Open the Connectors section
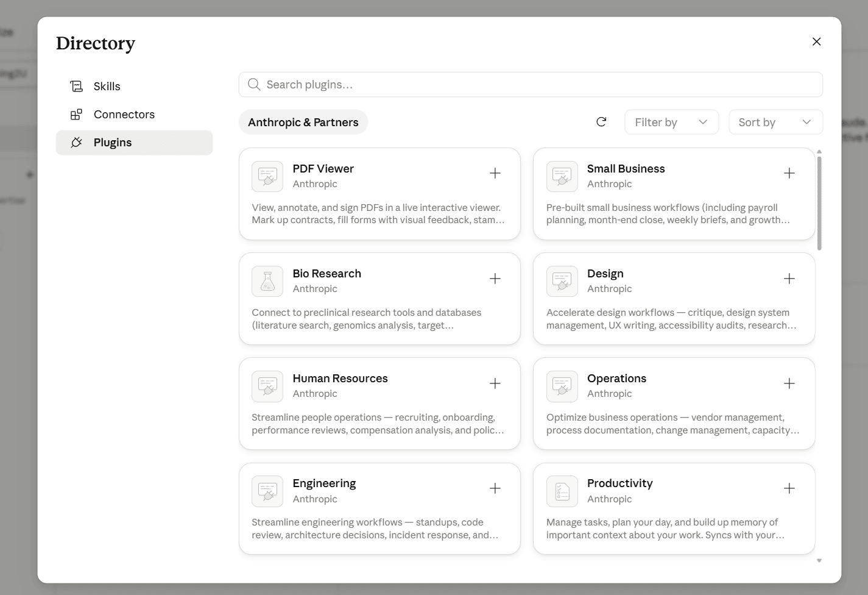The height and width of the screenshot is (595, 868). coord(134,115)
